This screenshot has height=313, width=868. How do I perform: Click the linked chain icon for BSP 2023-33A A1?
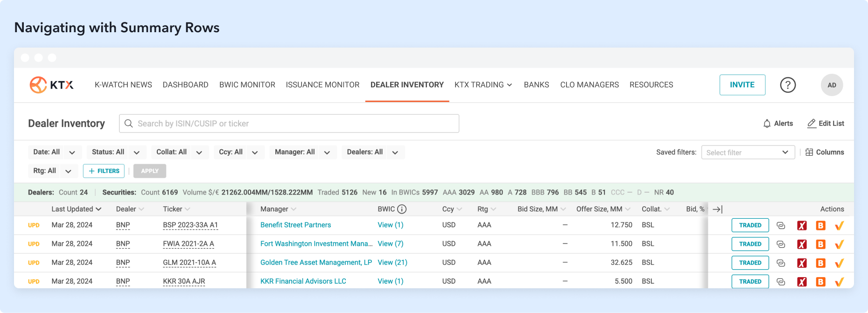point(781,226)
